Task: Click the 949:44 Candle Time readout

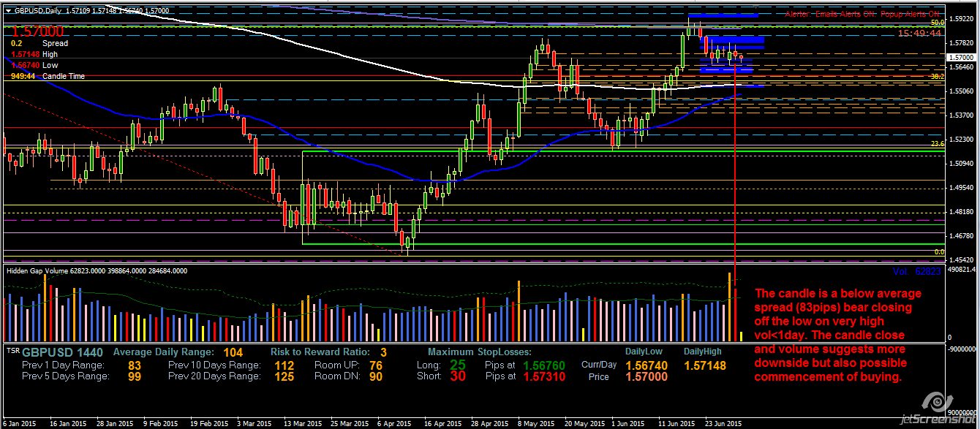Action: 48,76
